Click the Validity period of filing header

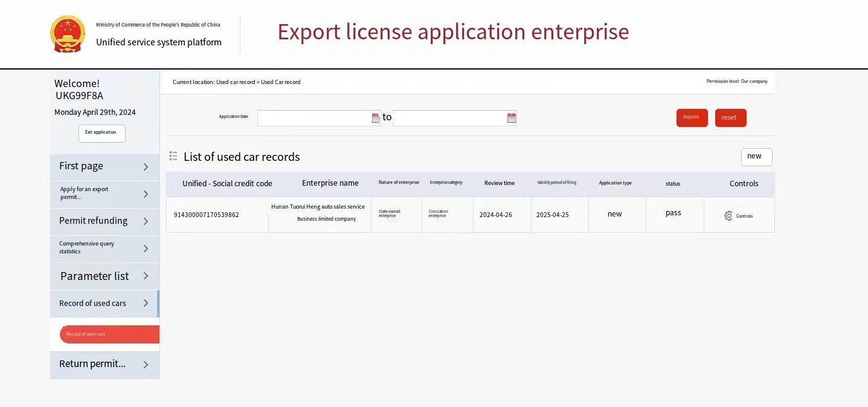(557, 183)
